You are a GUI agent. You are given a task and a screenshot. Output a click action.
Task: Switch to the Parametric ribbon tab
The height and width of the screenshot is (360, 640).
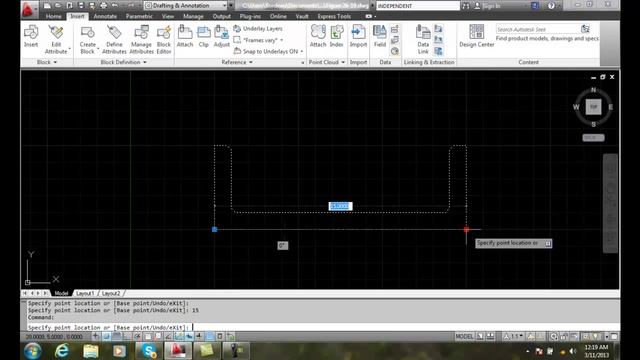pyautogui.click(x=139, y=16)
